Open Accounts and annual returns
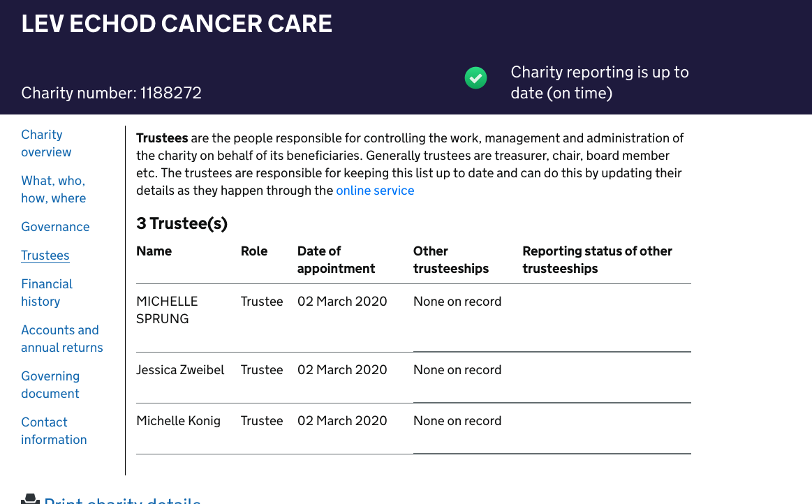Image resolution: width=812 pixels, height=504 pixels. pyautogui.click(x=62, y=339)
